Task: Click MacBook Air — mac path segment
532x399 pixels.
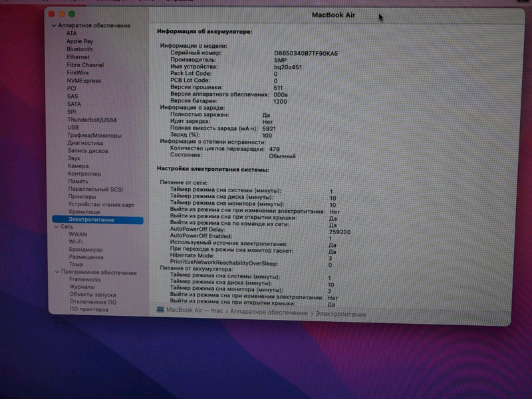Action: 195,310
